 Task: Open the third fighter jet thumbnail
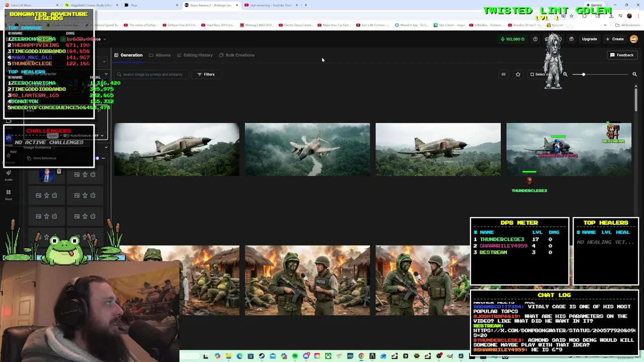tap(438, 149)
